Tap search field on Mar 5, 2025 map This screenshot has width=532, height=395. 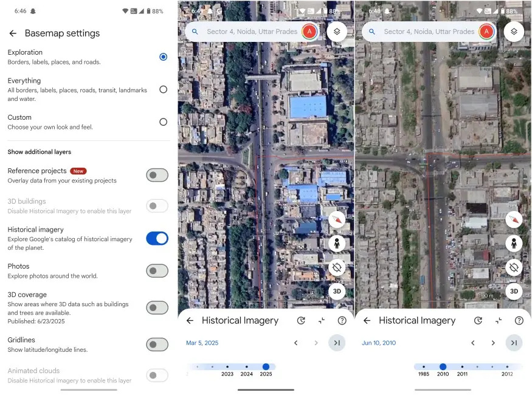coord(250,32)
